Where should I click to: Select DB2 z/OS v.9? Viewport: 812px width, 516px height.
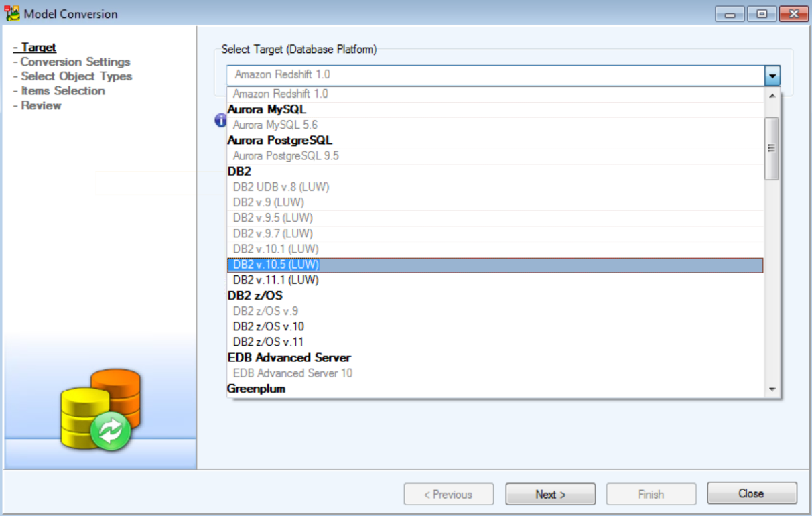click(x=496, y=311)
